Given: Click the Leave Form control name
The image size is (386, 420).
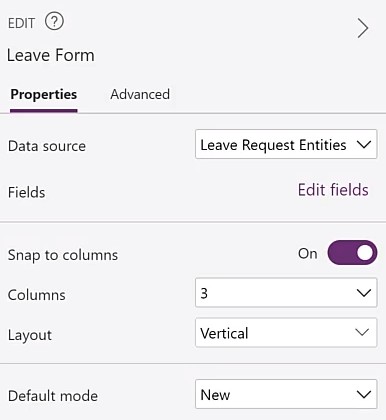Looking at the screenshot, I should [x=51, y=55].
